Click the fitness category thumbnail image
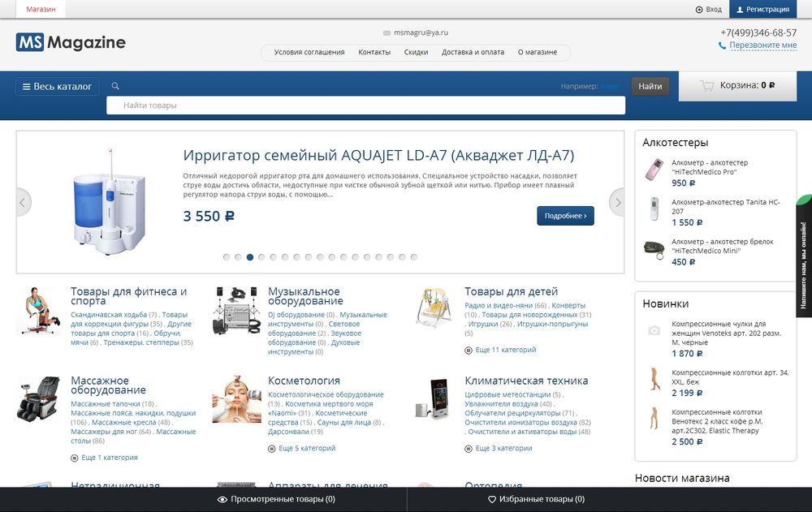812x512 pixels. [x=39, y=311]
